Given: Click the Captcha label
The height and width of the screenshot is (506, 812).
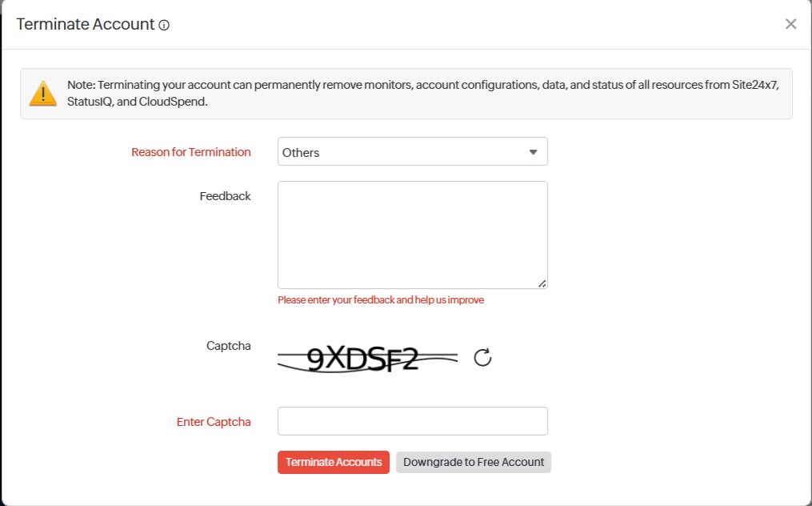Looking at the screenshot, I should (228, 346).
